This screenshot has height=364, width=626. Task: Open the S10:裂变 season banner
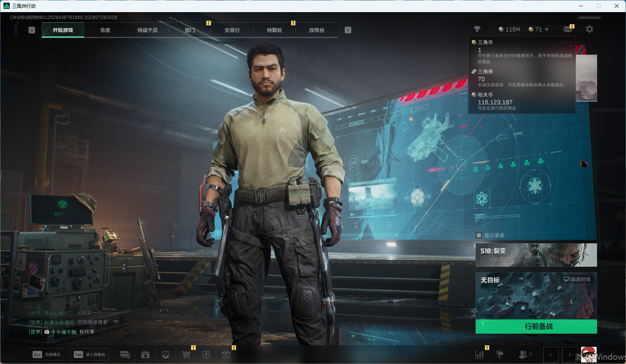point(536,255)
